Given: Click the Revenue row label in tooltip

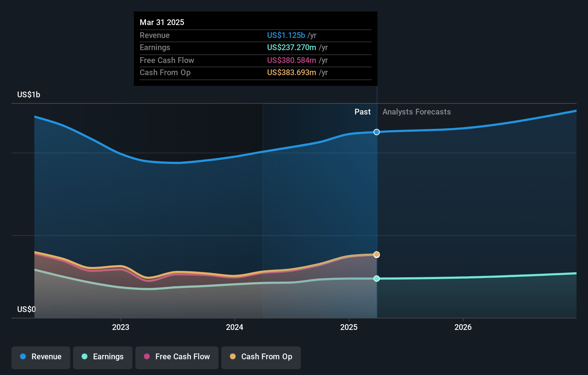Looking at the screenshot, I should click(x=155, y=35).
